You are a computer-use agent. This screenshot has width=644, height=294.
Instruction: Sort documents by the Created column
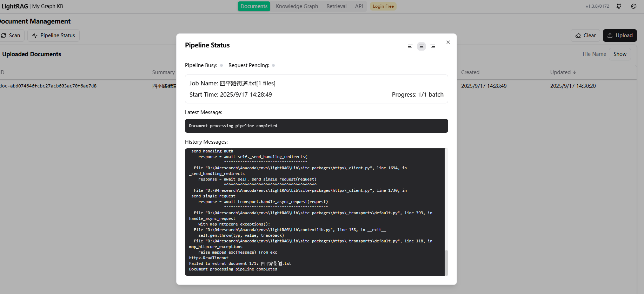click(x=470, y=72)
